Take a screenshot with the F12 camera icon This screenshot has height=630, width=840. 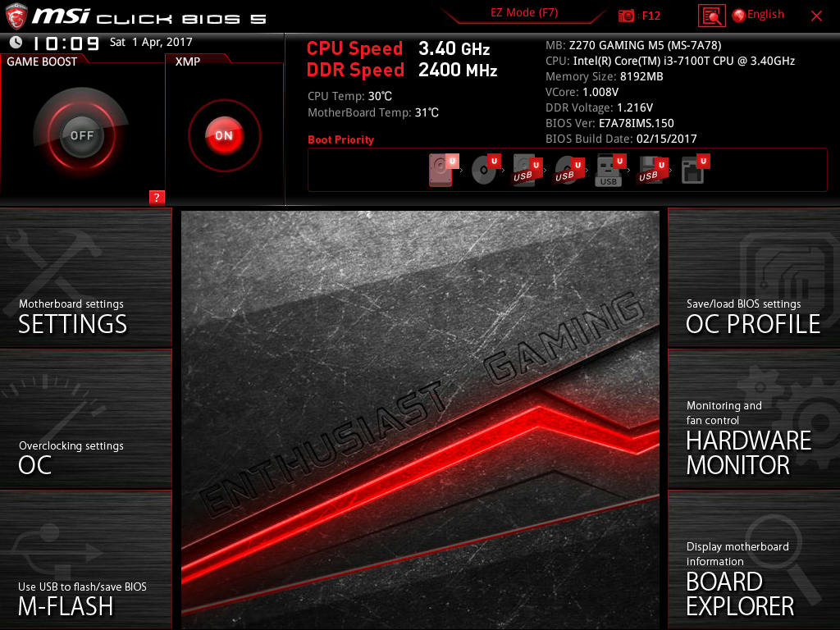(x=626, y=16)
